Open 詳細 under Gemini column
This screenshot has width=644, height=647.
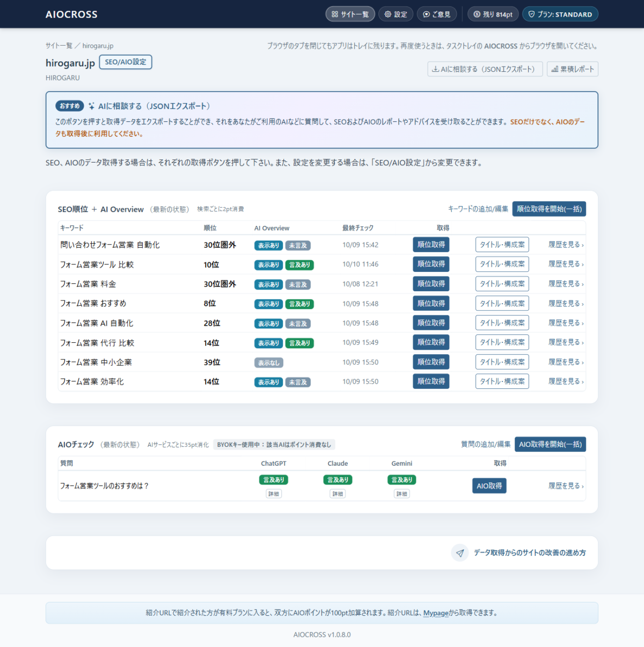click(402, 494)
